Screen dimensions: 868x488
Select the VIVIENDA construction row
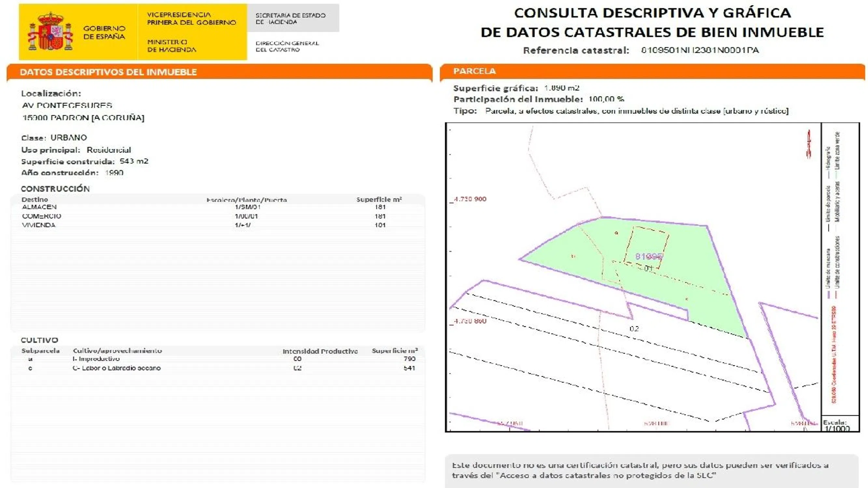tap(38, 225)
